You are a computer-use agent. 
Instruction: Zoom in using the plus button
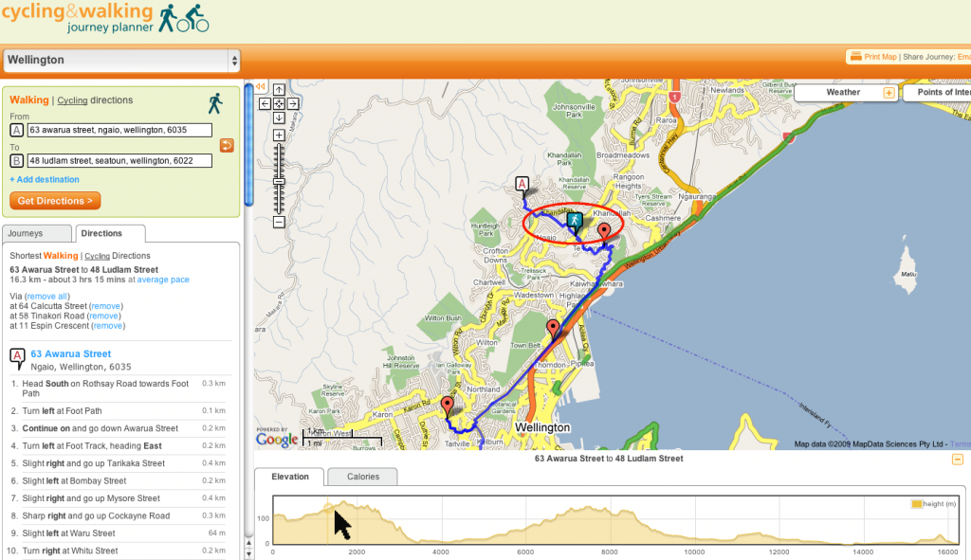pyautogui.click(x=279, y=135)
